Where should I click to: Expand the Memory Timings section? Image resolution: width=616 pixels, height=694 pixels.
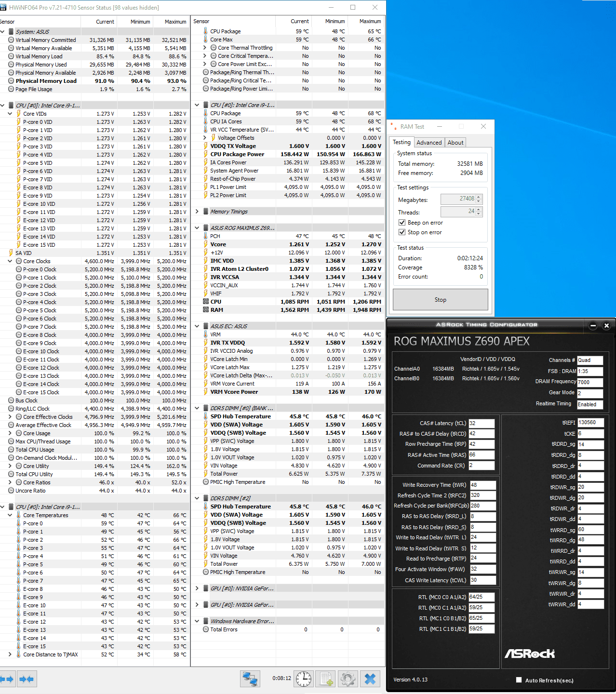click(x=197, y=212)
